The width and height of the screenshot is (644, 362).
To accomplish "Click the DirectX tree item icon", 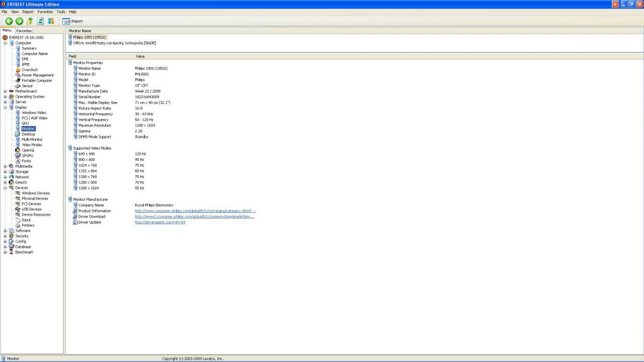I will coord(11,182).
